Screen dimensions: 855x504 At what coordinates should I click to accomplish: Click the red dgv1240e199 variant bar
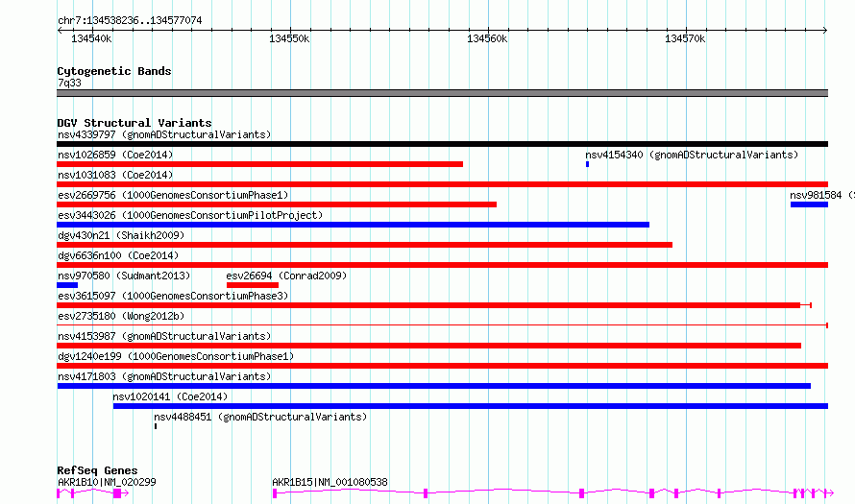pyautogui.click(x=442, y=366)
